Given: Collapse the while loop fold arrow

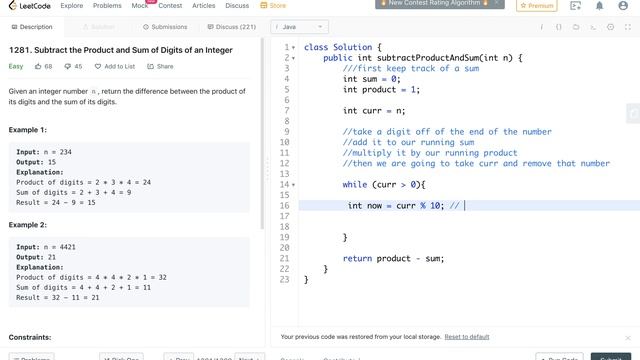Looking at the screenshot, I should [293, 185].
